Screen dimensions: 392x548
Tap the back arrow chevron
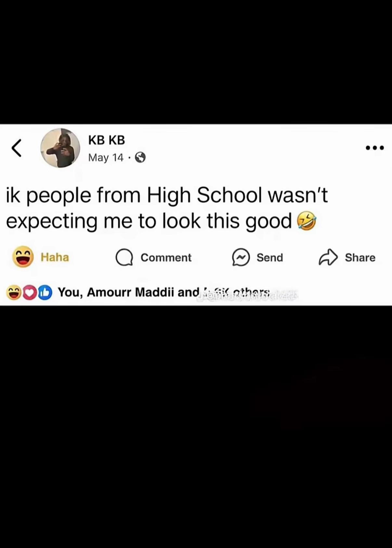(x=17, y=148)
